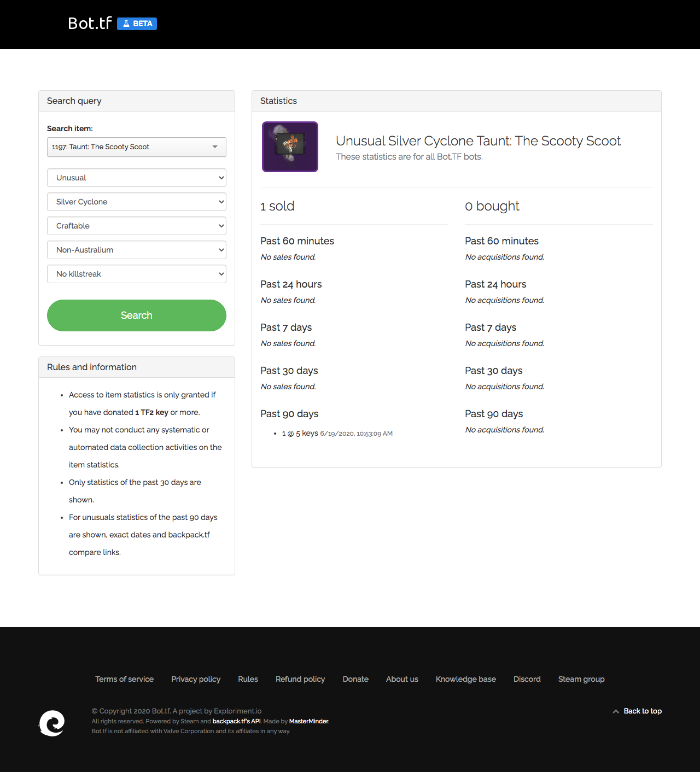Click the green Search button
This screenshot has height=772, width=700.
pyautogui.click(x=137, y=315)
